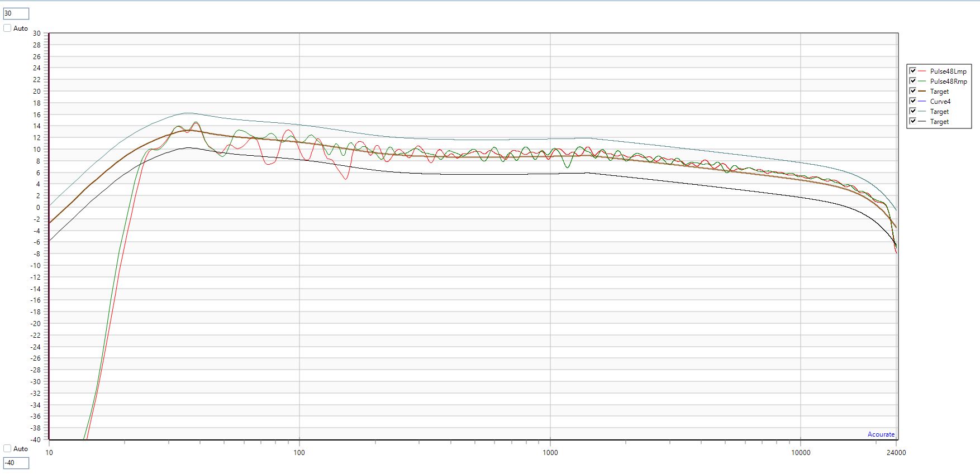Toggle checkbox of dark grey Target curve in bottom legend row

tap(913, 121)
